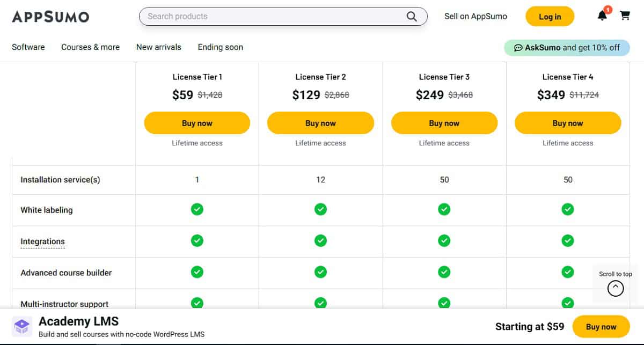Screen dimensions: 644x345
Task: Click the White labeling row label
Action: coord(47,210)
